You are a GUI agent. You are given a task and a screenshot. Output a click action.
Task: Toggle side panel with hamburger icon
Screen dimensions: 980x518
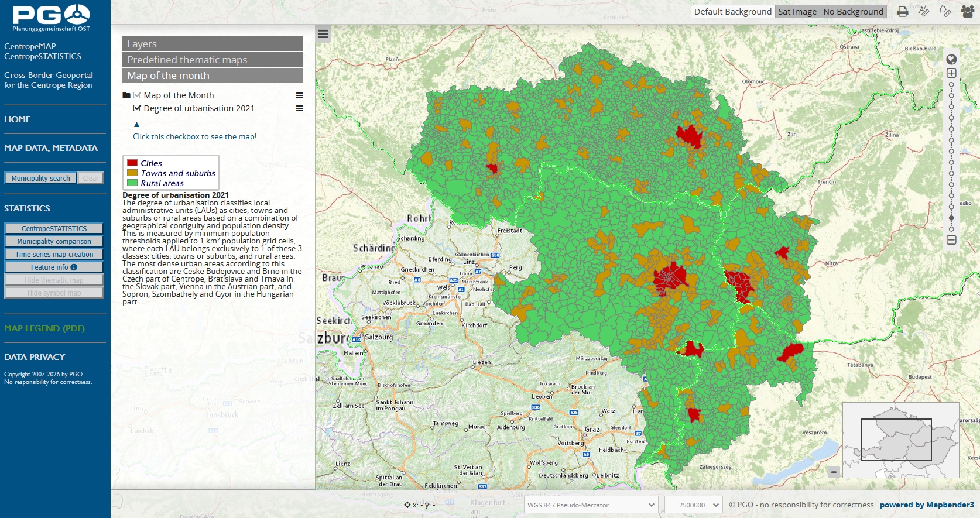pos(323,34)
